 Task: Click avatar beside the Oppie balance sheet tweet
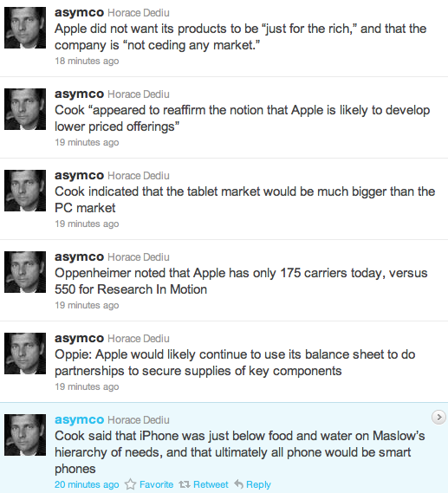[x=25, y=354]
